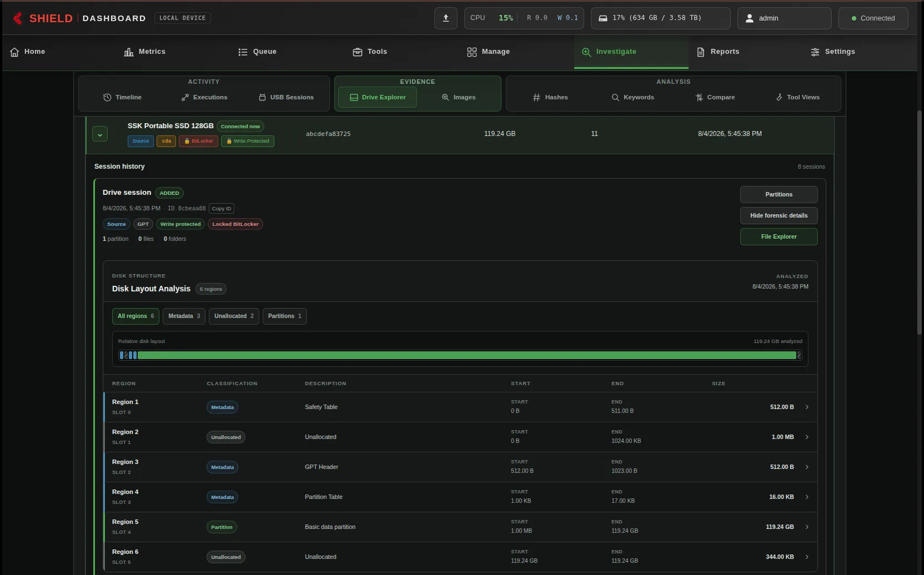Screen dimensions: 924x575
Task: Click the Write Protected lock badge
Action: (248, 141)
